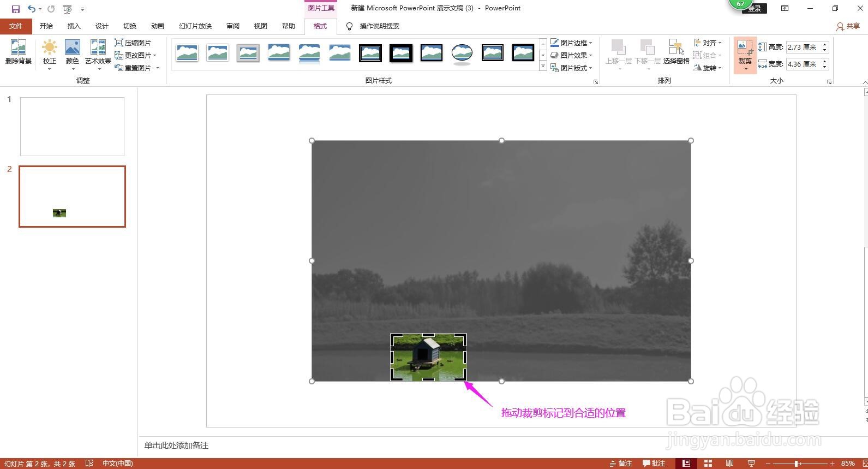Start slideshow from beginning via quick access icon
This screenshot has width=868, height=469.
click(67, 9)
